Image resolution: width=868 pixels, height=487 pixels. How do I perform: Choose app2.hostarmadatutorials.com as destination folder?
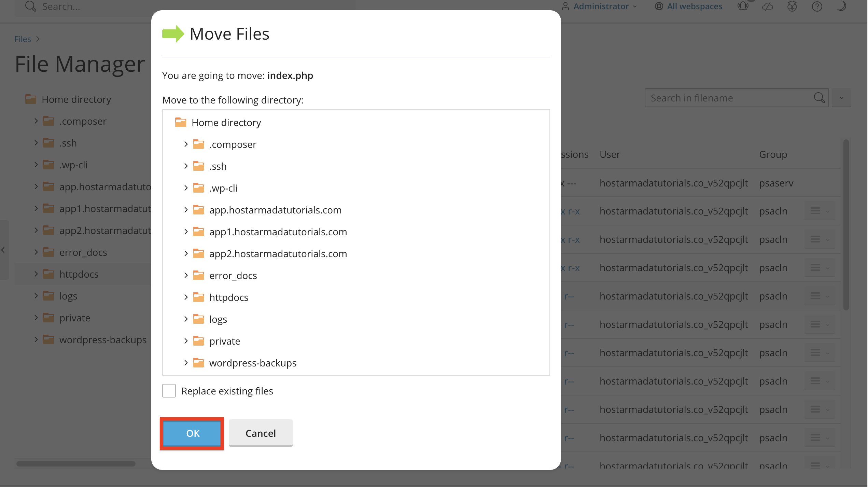(278, 254)
